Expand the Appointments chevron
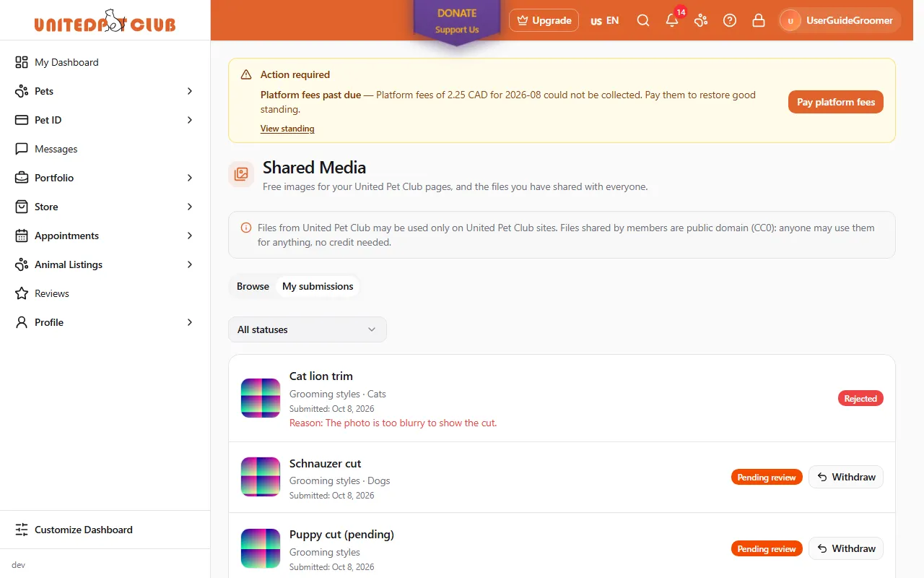 (190, 236)
